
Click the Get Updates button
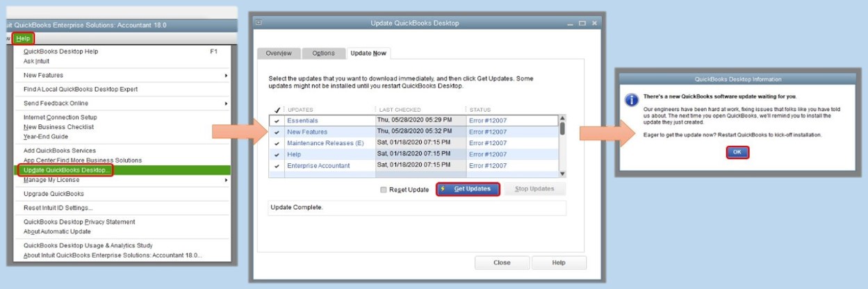[x=468, y=189]
